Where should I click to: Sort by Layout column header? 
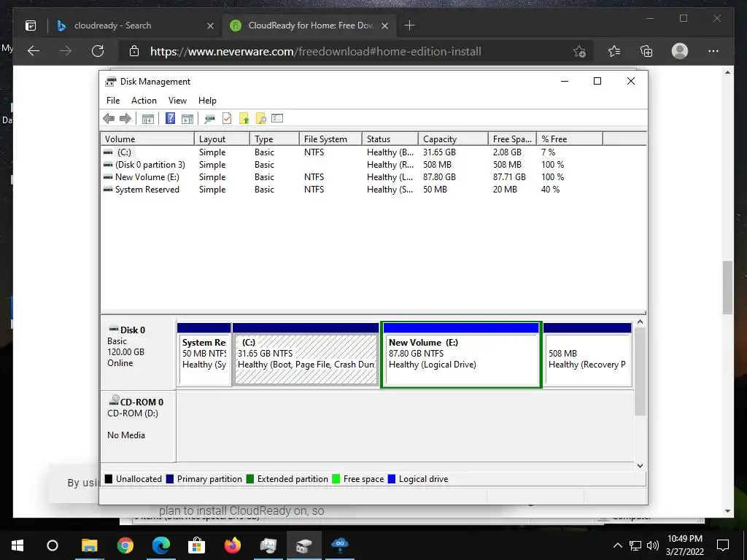[222, 139]
